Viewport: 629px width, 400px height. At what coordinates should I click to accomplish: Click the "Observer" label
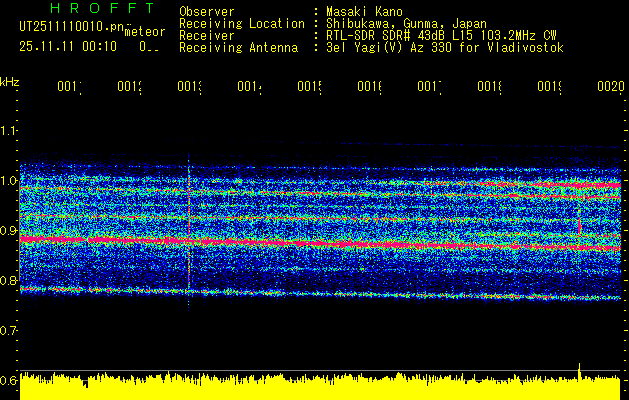(x=207, y=12)
